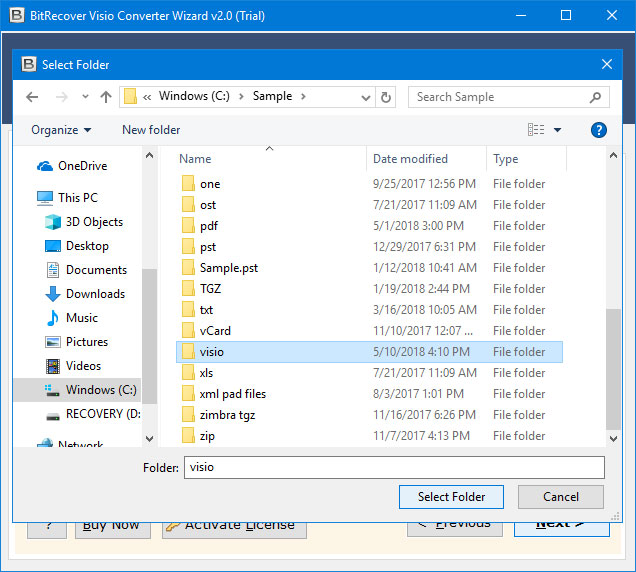Minimize the BitRecover Visio Converter window
The image size is (636, 572).
click(x=521, y=15)
